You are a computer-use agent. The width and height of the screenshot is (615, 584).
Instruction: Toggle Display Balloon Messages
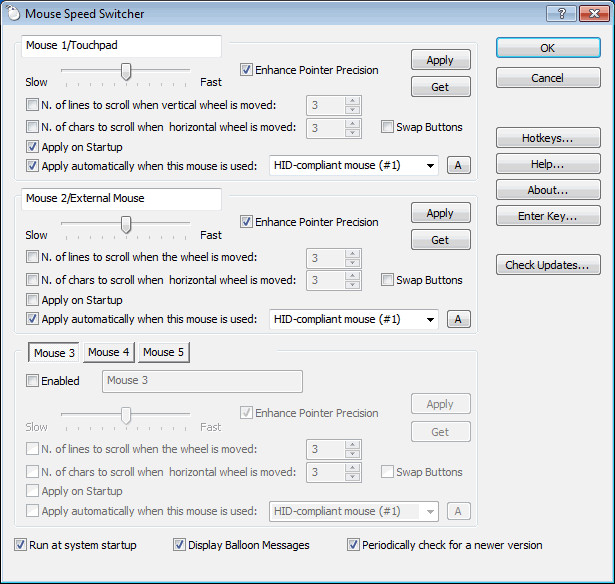(179, 544)
